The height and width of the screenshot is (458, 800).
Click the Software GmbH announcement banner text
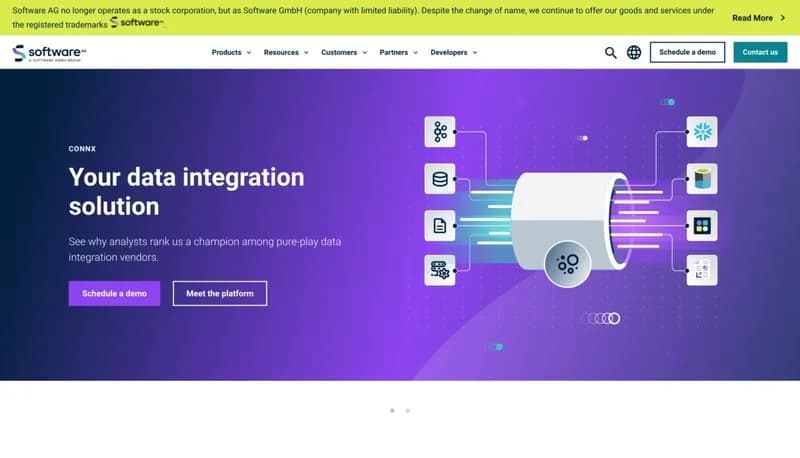[x=363, y=17]
